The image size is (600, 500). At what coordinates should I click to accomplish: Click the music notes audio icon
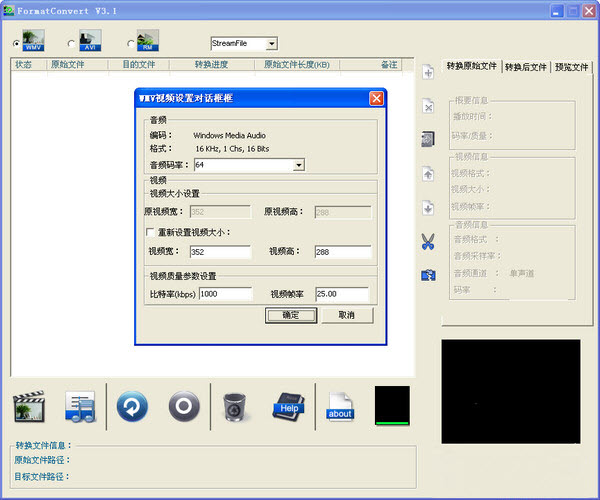point(80,406)
